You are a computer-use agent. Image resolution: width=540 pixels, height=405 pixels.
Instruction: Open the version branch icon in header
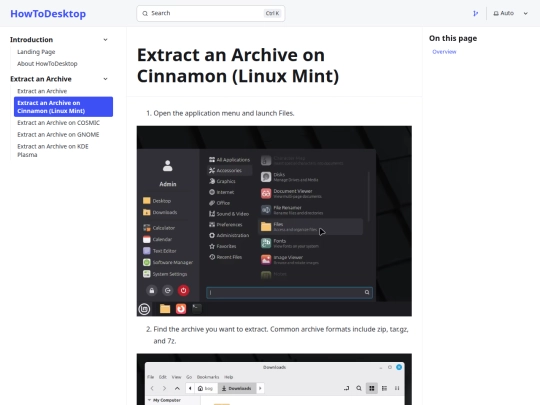[476, 13]
